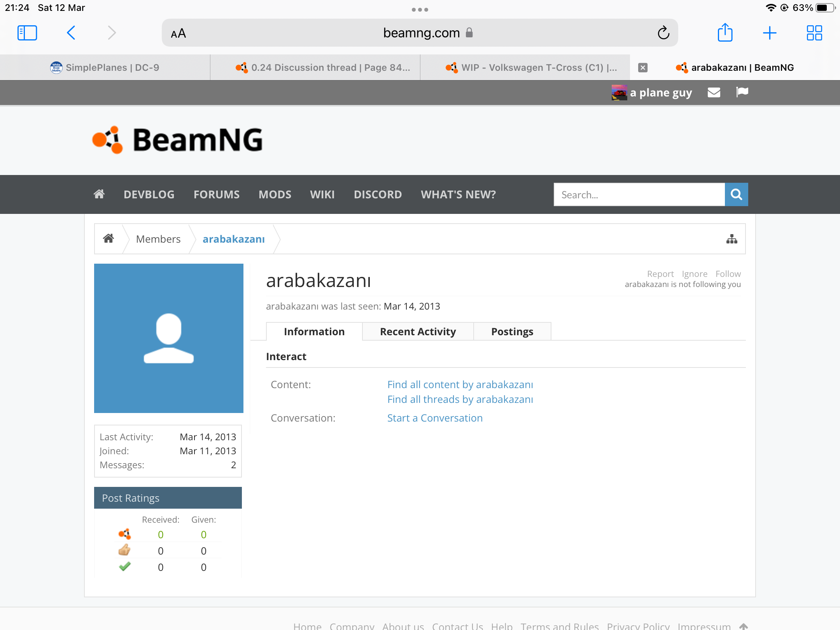
Task: Click the BeamNG logo
Action: [177, 140]
